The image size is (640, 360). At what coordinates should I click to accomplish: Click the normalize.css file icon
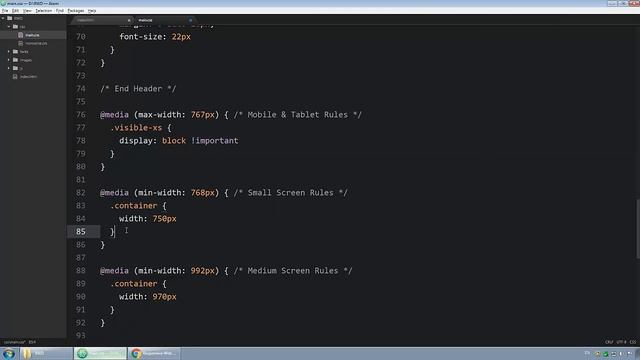[20, 43]
